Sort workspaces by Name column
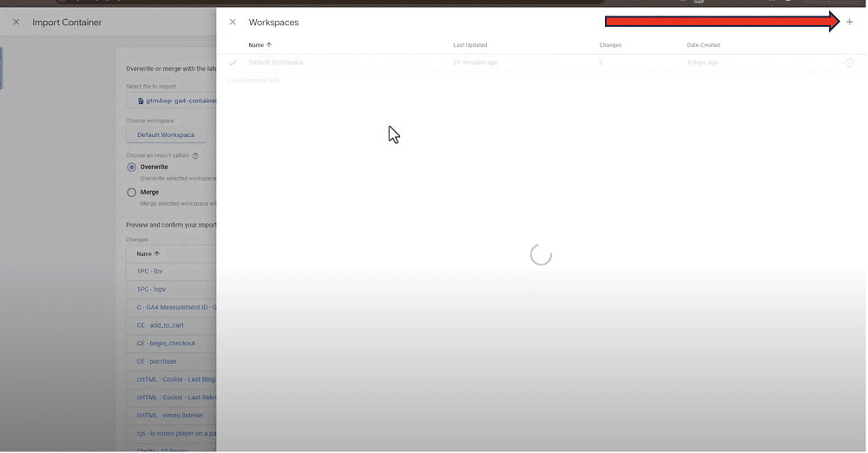 pos(260,45)
